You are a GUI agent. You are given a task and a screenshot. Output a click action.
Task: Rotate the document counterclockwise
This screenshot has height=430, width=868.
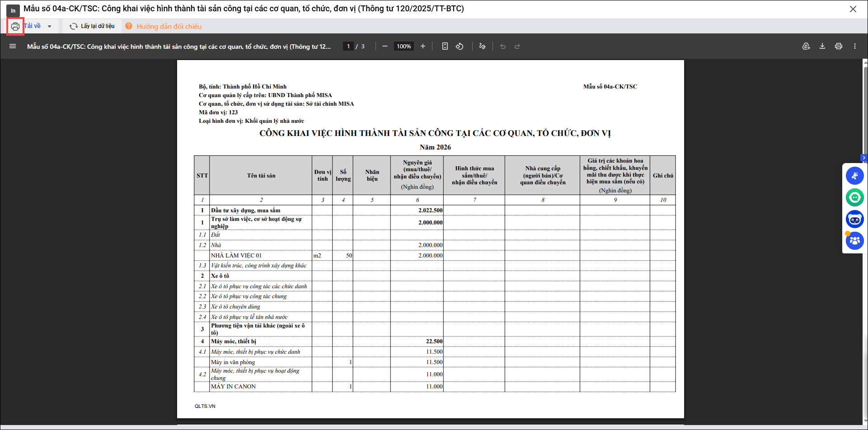[460, 47]
